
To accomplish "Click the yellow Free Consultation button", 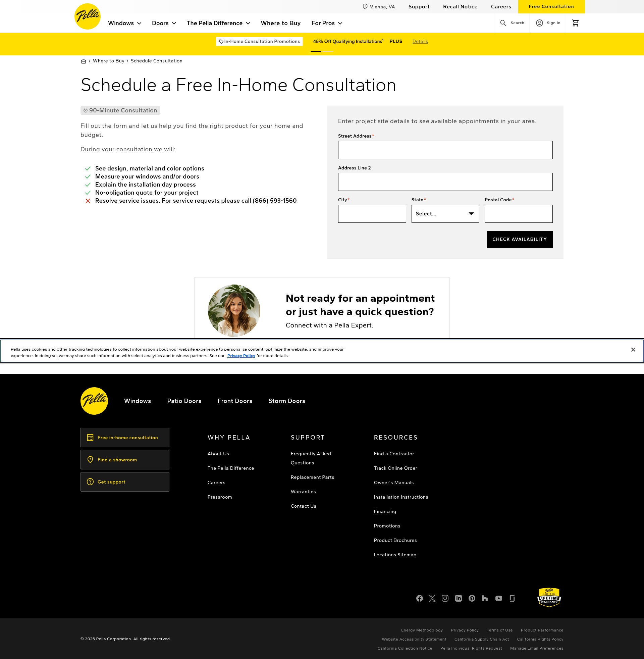I will 551,7.
